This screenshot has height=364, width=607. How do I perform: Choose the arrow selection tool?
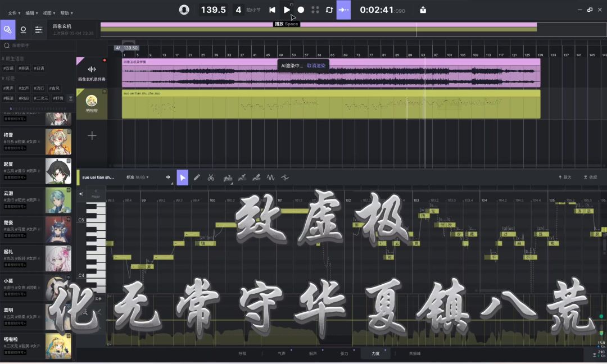pyautogui.click(x=182, y=178)
